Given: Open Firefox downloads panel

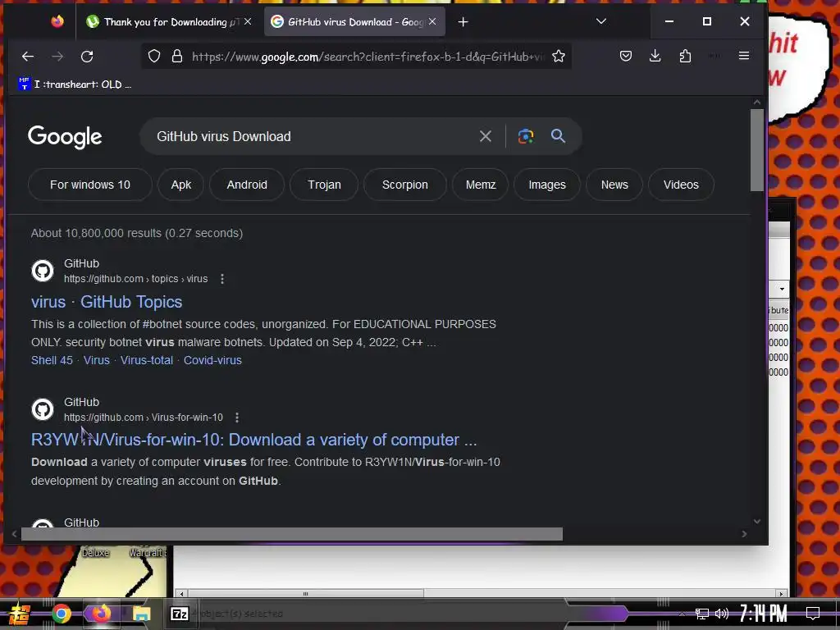Looking at the screenshot, I should point(655,56).
